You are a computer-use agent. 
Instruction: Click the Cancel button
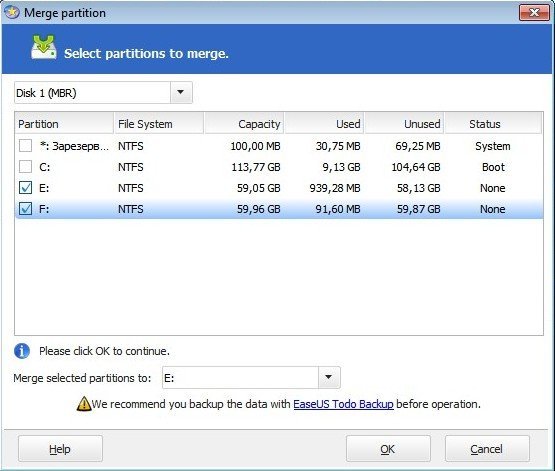click(487, 449)
